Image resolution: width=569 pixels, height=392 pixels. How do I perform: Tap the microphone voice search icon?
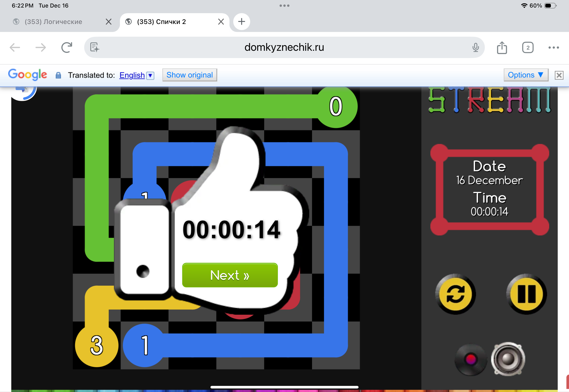475,47
